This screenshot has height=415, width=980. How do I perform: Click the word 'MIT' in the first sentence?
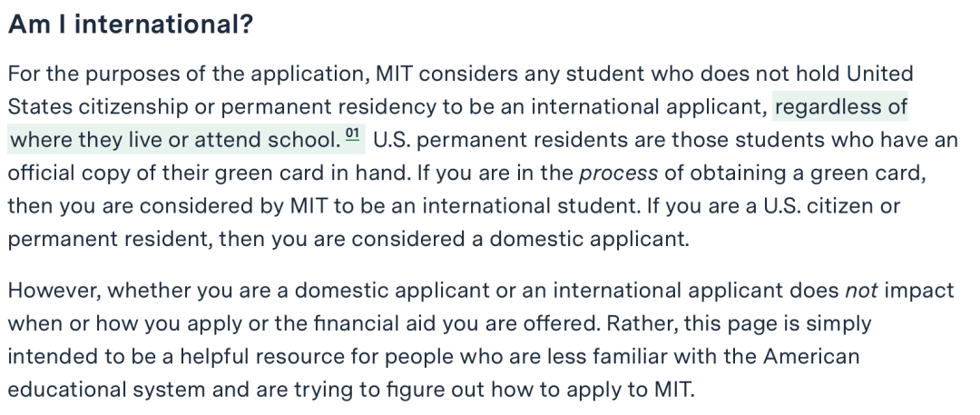(x=394, y=74)
